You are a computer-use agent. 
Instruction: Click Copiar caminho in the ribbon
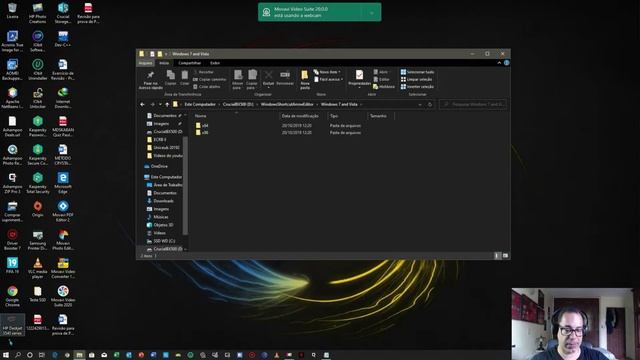coord(209,80)
